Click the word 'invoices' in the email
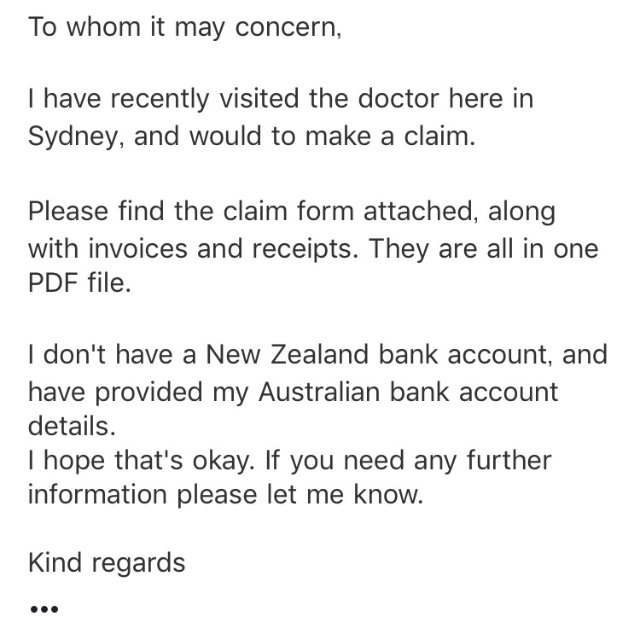The width and height of the screenshot is (640, 640). [x=138, y=249]
